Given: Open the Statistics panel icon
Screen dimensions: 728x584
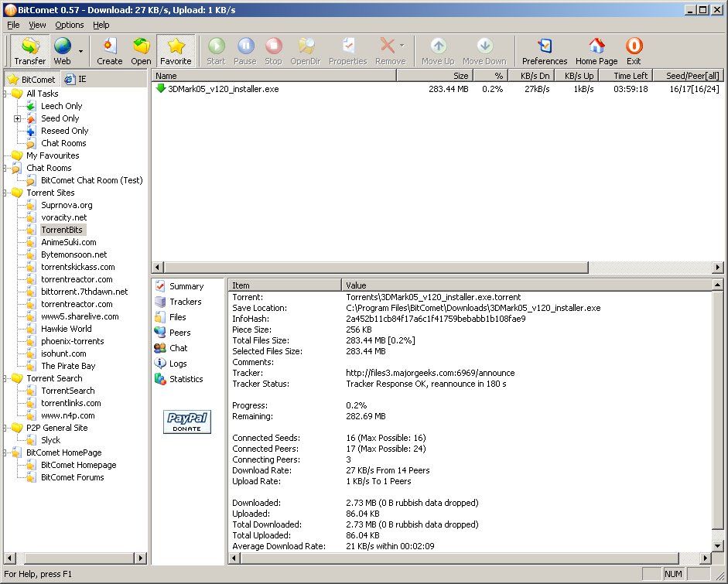Looking at the screenshot, I should click(x=160, y=379).
